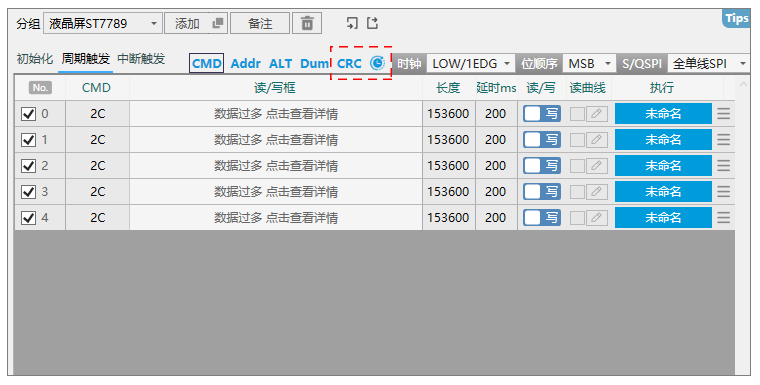Click the 延时ms column header

[x=496, y=88]
